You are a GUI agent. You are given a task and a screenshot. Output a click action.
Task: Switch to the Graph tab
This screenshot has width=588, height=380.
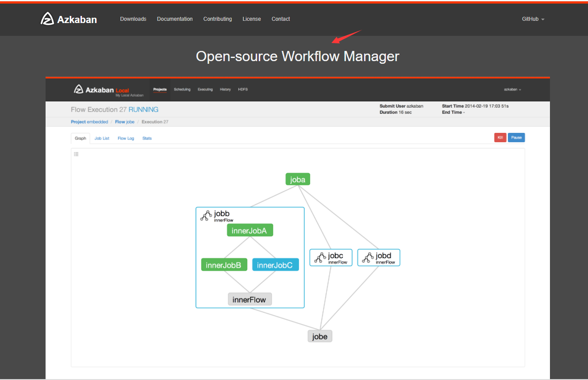pos(81,138)
